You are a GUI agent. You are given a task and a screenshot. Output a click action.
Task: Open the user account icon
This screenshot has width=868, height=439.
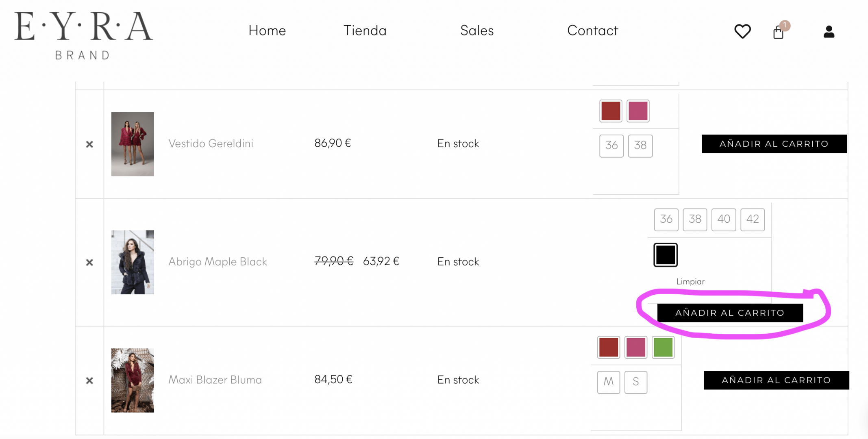point(829,32)
